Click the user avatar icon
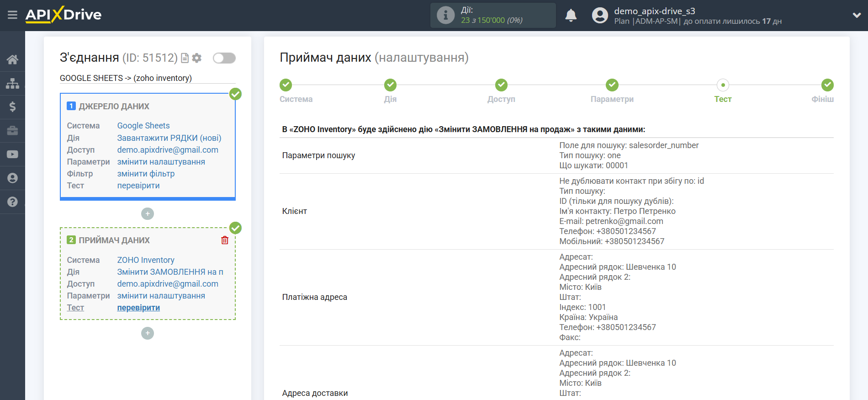 (x=600, y=15)
